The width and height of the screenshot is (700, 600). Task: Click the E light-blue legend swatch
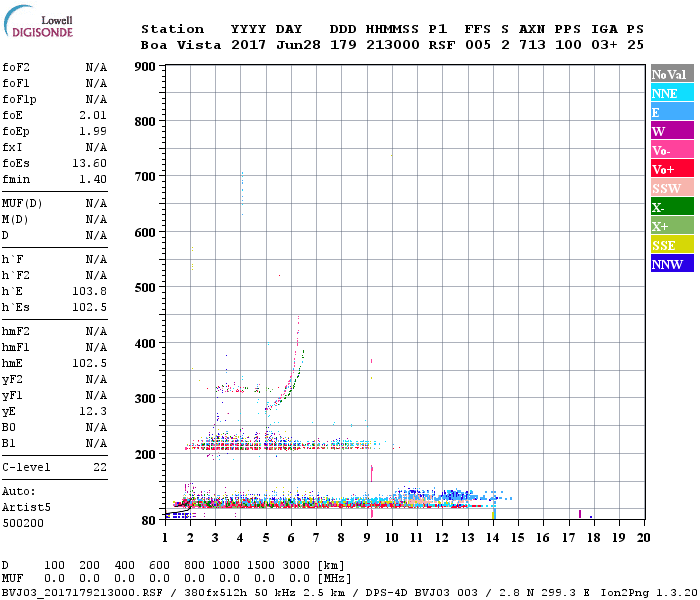click(672, 112)
